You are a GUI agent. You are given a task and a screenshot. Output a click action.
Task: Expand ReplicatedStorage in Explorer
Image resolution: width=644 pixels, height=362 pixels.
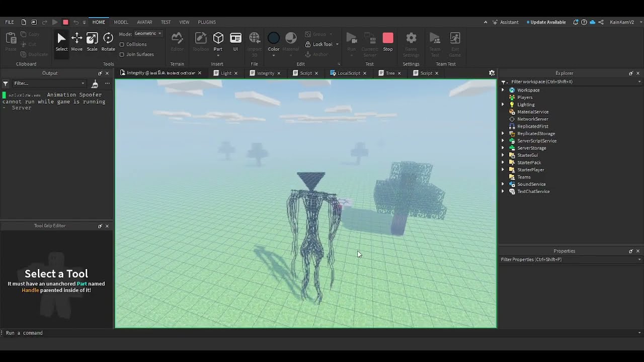tap(503, 134)
